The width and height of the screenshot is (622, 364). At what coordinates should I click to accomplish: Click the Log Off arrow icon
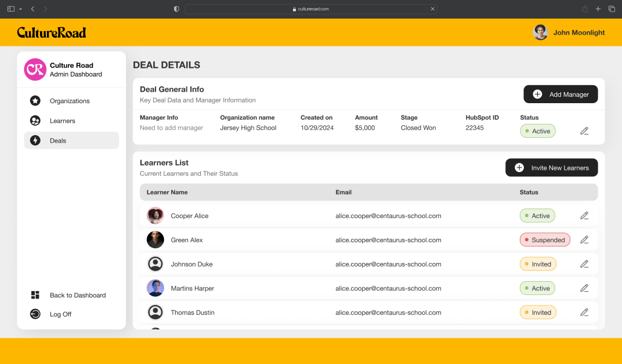click(35, 314)
